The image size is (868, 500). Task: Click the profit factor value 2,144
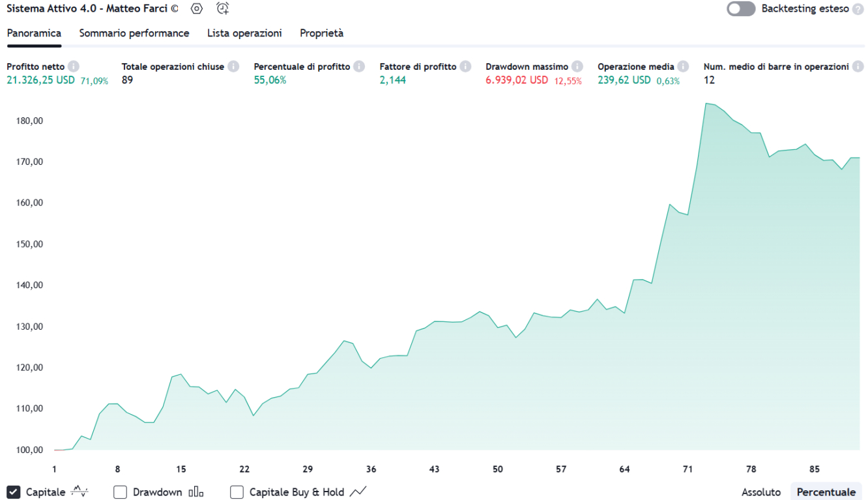click(393, 80)
